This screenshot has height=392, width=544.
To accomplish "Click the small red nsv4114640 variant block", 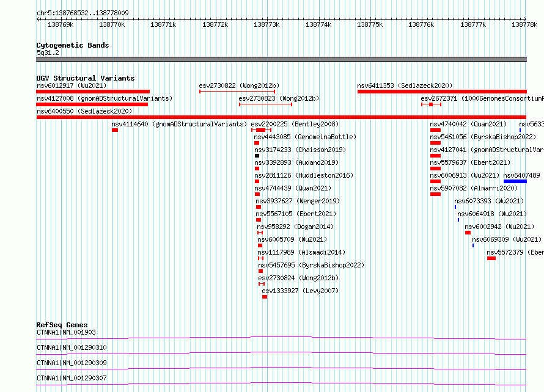I will coord(115,130).
